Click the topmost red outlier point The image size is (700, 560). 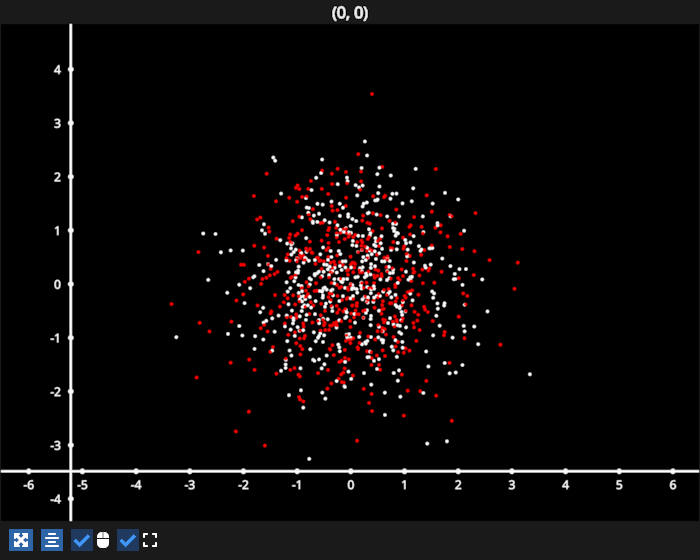tap(372, 94)
